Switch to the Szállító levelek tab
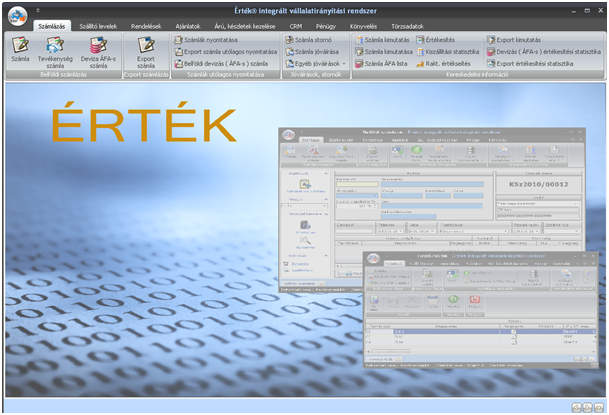 point(98,26)
